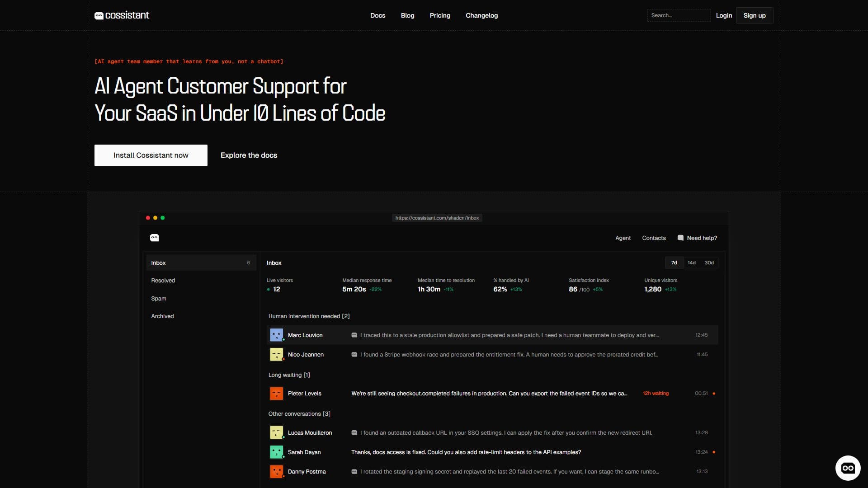Select Spam in the sidebar
The height and width of the screenshot is (488, 868).
point(201,299)
